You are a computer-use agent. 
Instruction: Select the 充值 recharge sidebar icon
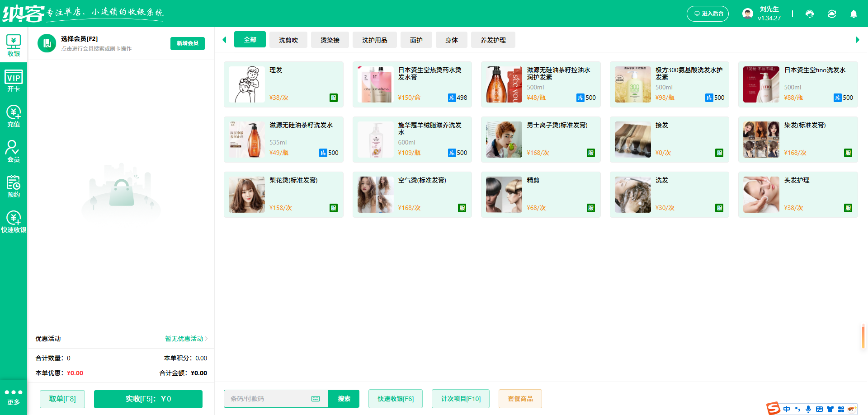pos(14,116)
